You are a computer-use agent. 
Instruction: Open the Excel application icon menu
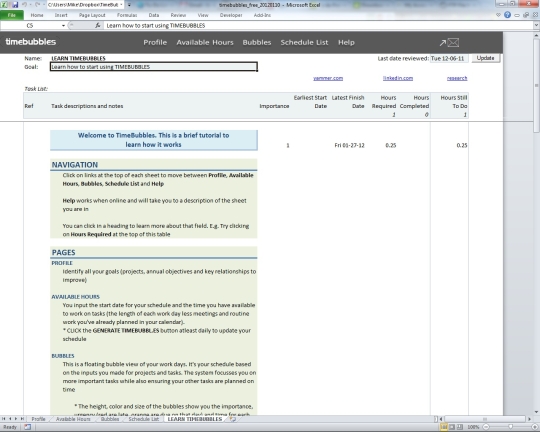(x=4, y=5)
